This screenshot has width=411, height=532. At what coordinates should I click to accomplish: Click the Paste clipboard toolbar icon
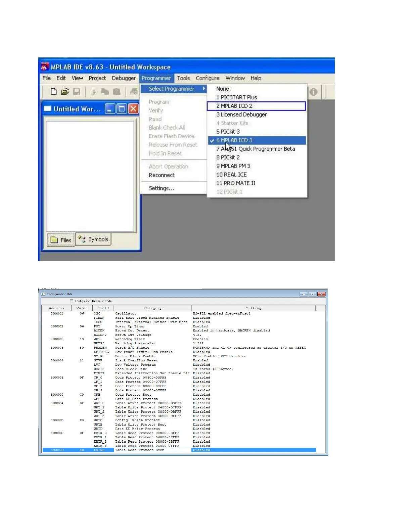click(117, 91)
